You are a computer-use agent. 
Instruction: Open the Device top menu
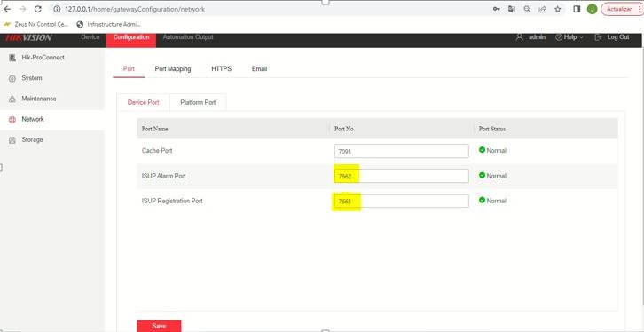click(x=90, y=37)
